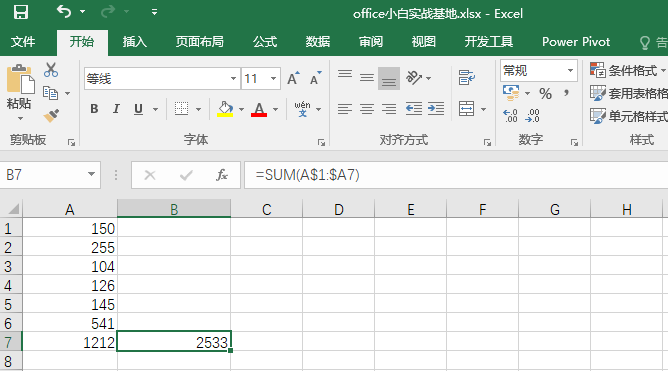This screenshot has width=668, height=371.
Task: Open the font color dropdown arrow
Action: (x=275, y=109)
